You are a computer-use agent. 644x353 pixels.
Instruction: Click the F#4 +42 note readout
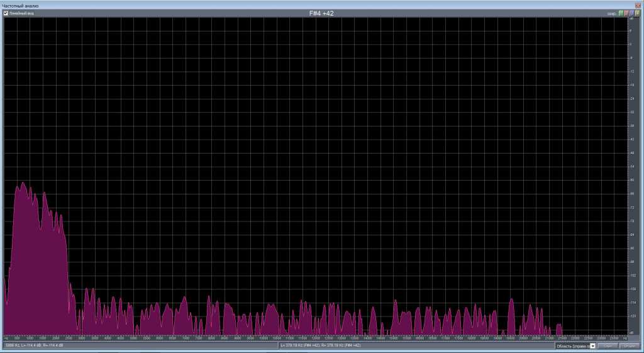click(x=321, y=13)
